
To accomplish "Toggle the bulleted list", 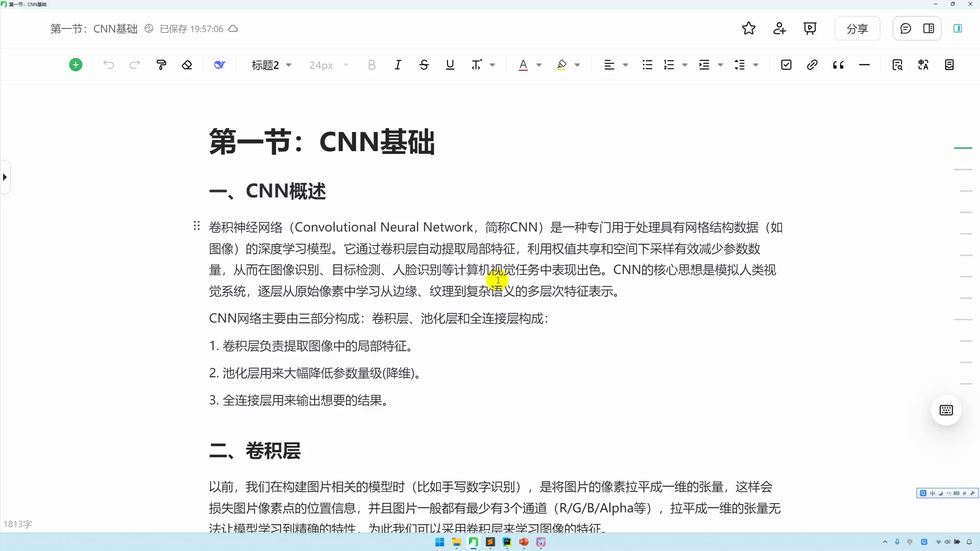I will pos(646,64).
